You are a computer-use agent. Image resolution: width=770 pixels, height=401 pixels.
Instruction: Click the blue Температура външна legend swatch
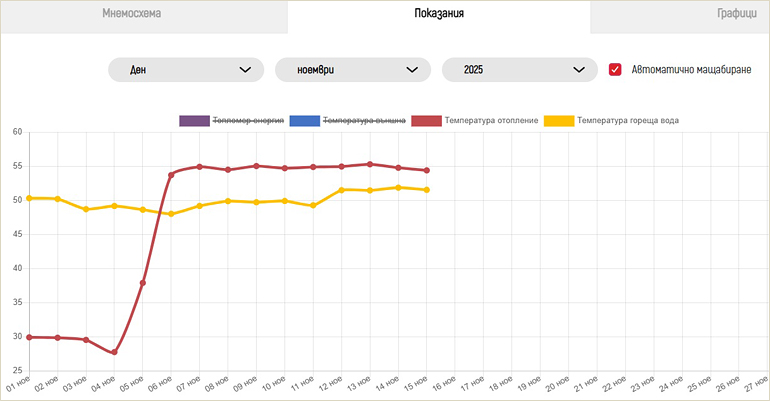click(303, 121)
